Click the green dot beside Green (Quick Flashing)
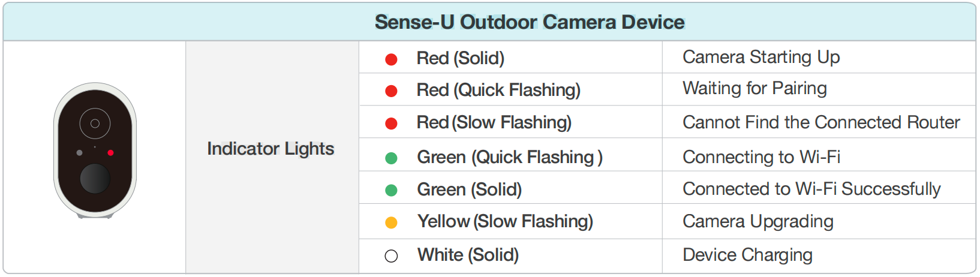 (x=391, y=158)
